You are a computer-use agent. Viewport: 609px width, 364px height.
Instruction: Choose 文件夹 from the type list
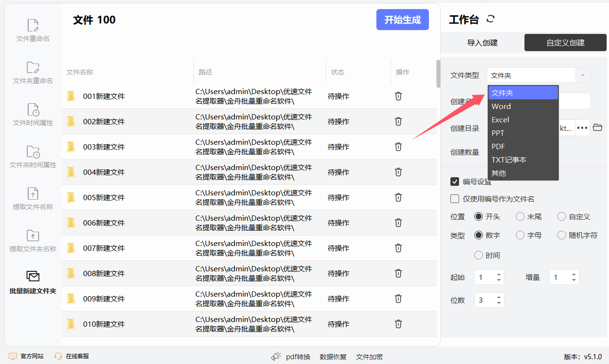click(x=523, y=93)
